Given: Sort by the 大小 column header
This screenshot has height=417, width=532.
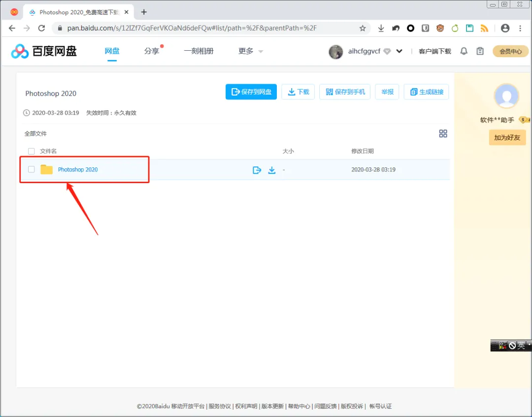Looking at the screenshot, I should [288, 151].
